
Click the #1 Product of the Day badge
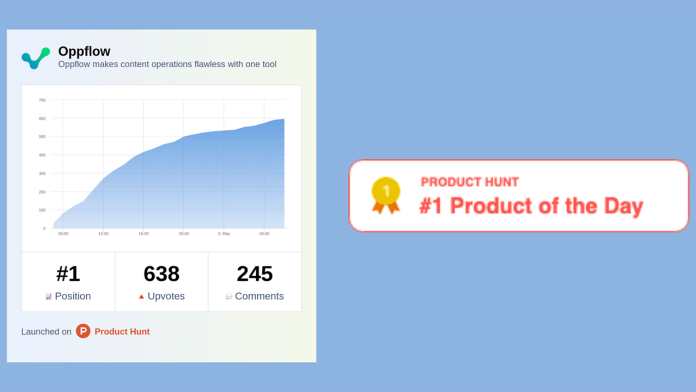coord(519,196)
